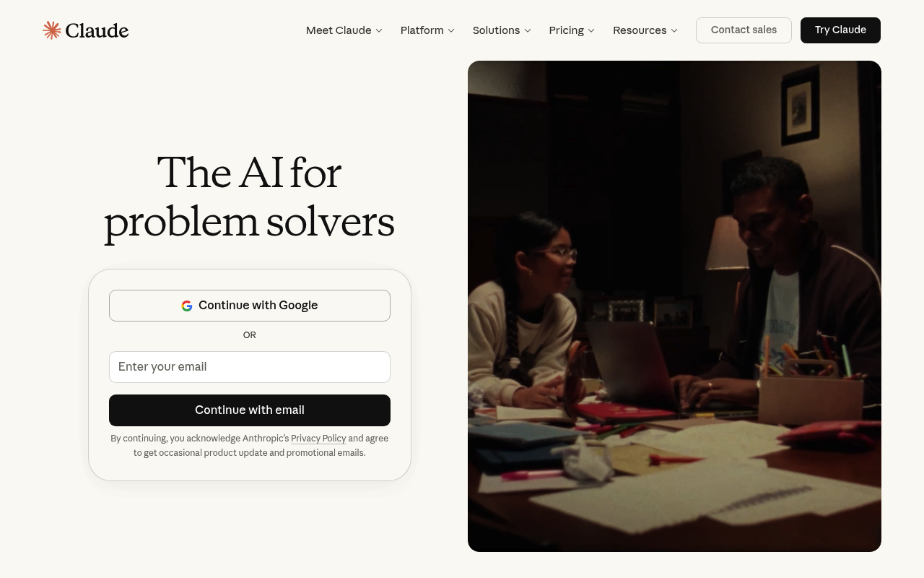Focus the Enter your email field
The height and width of the screenshot is (578, 924).
[250, 367]
